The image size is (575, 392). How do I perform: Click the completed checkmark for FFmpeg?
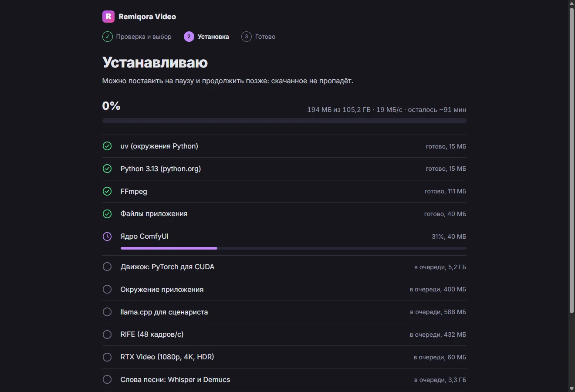coord(107,191)
